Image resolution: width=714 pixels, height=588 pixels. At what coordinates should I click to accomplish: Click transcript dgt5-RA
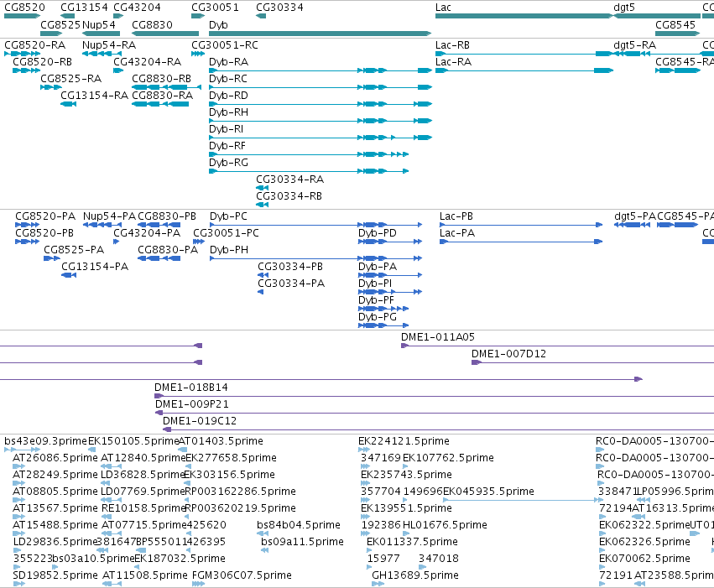tap(635, 45)
